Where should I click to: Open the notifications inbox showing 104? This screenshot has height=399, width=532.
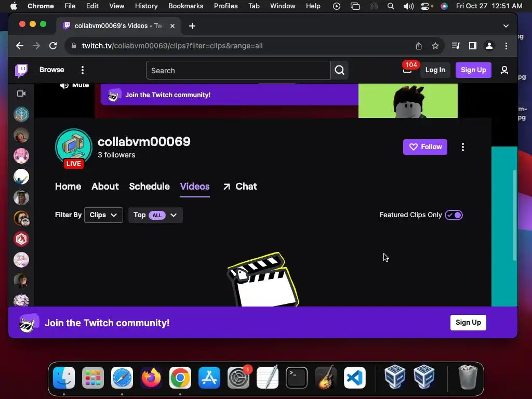[x=407, y=70]
